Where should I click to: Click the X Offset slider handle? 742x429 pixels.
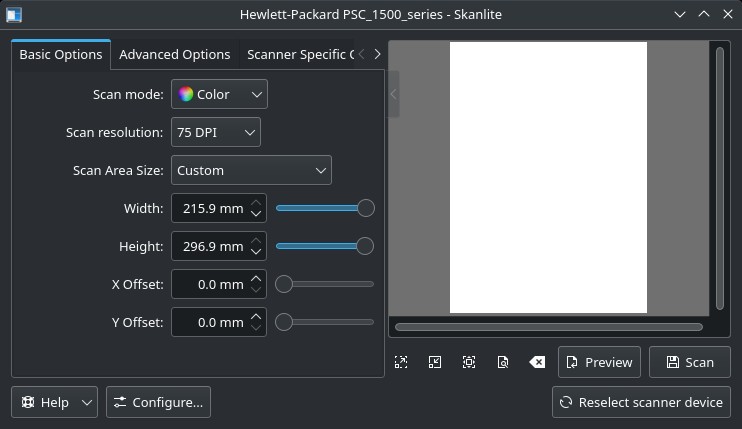(x=284, y=284)
